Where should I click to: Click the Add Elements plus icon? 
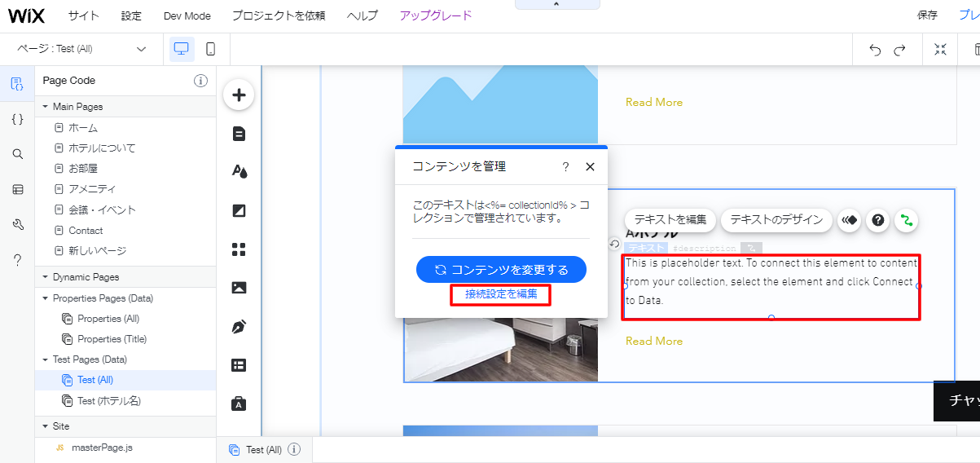[239, 95]
